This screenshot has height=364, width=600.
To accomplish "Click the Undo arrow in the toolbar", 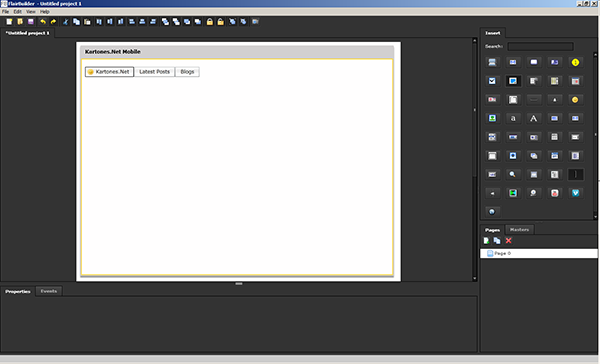I will [43, 22].
